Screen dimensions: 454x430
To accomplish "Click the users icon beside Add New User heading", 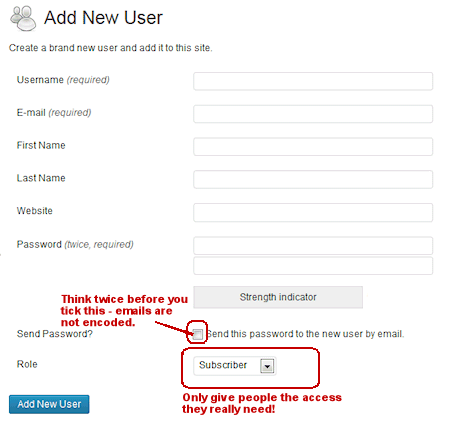I will (x=23, y=18).
